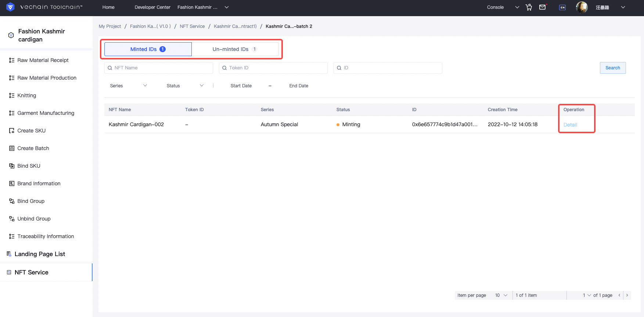Click the Create SKU icon
Image resolution: width=644 pixels, height=317 pixels.
pos(12,131)
